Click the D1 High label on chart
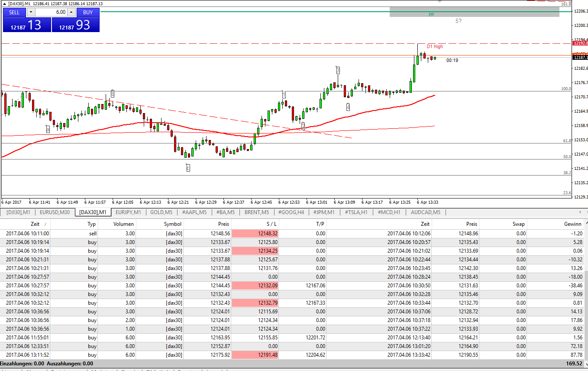 click(435, 46)
